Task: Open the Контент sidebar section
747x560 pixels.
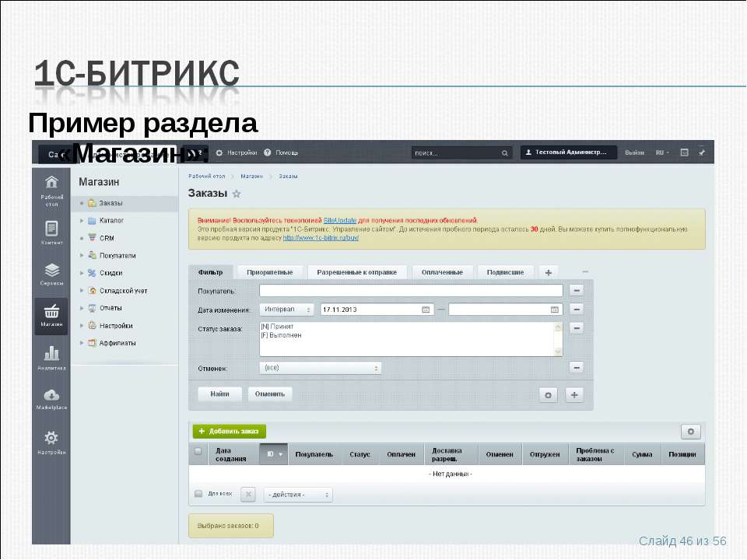Action: 51,233
